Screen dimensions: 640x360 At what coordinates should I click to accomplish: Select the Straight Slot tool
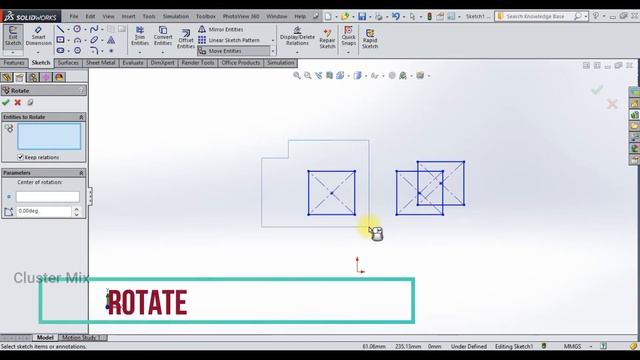(60, 51)
